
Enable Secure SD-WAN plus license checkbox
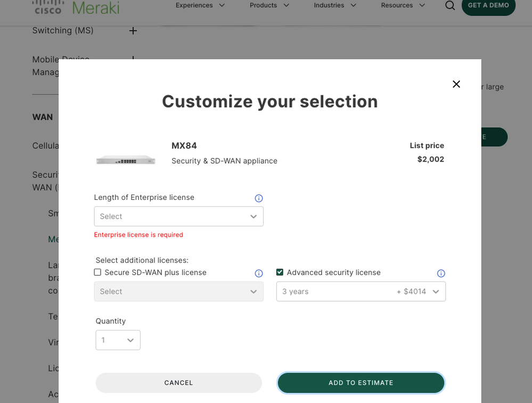click(x=97, y=272)
